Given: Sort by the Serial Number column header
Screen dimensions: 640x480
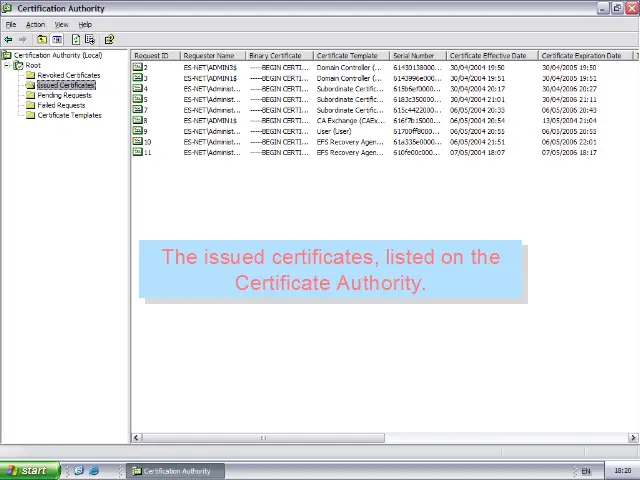Looking at the screenshot, I should tap(418, 56).
